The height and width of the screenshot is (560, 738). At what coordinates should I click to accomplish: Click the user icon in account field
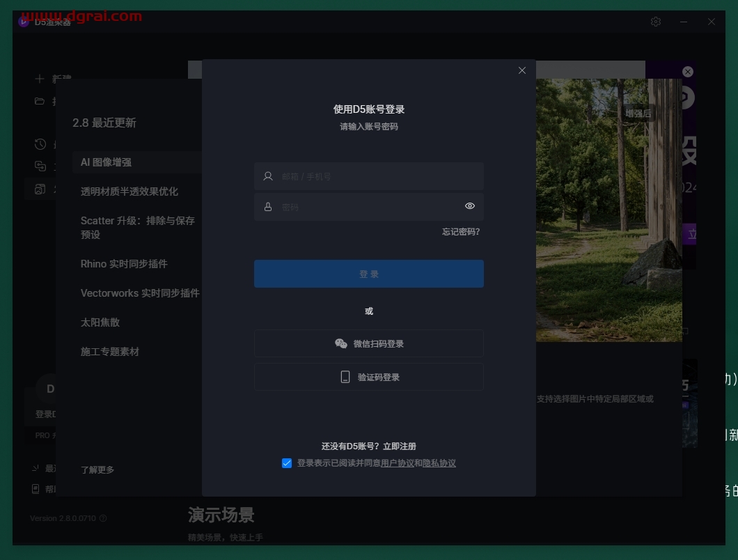pos(268,176)
